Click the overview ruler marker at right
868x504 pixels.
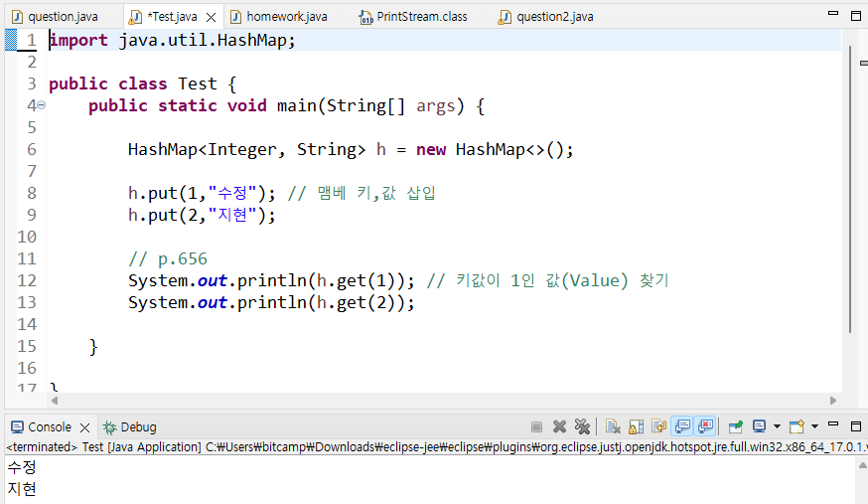coord(864,64)
